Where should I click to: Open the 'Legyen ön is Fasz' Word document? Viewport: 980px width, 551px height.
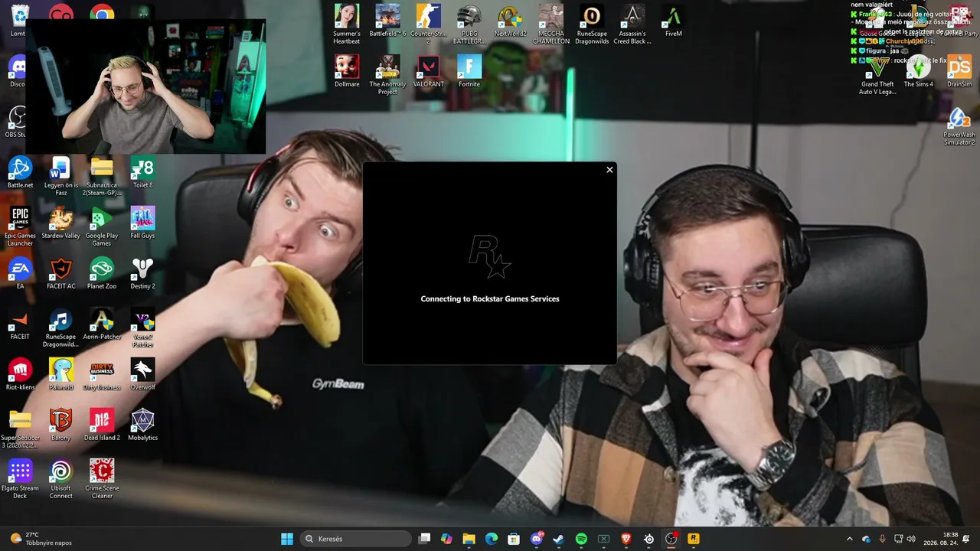(61, 176)
